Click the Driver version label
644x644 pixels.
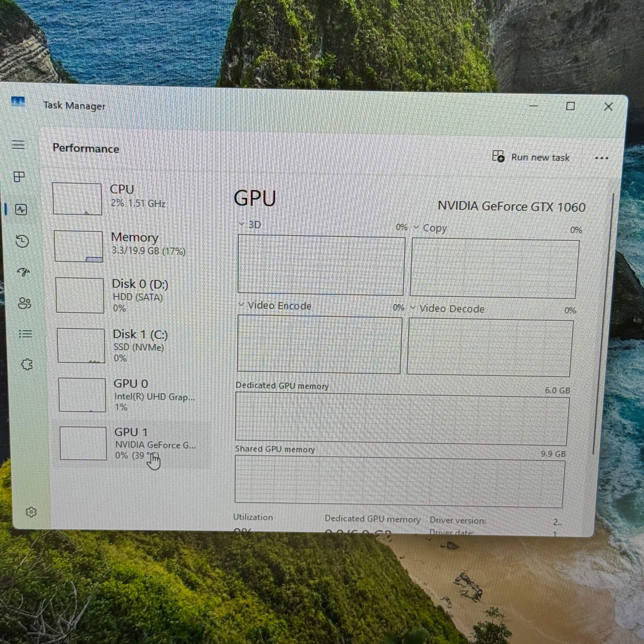click(458, 520)
